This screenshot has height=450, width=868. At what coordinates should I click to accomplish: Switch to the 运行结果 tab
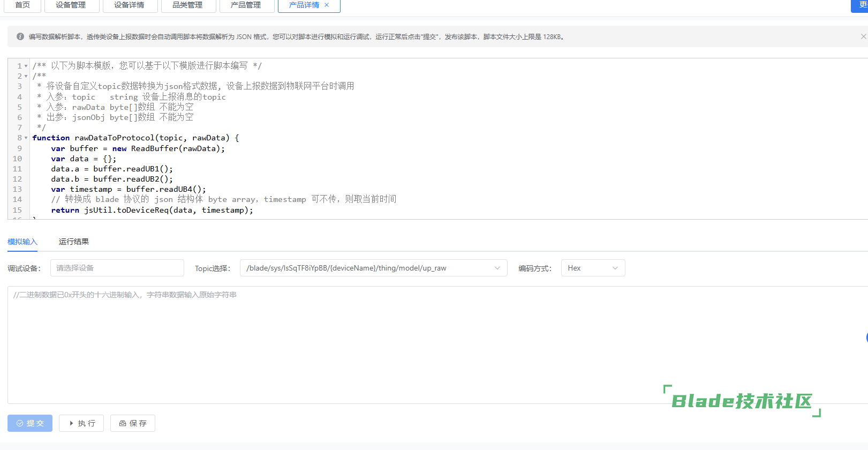click(74, 242)
